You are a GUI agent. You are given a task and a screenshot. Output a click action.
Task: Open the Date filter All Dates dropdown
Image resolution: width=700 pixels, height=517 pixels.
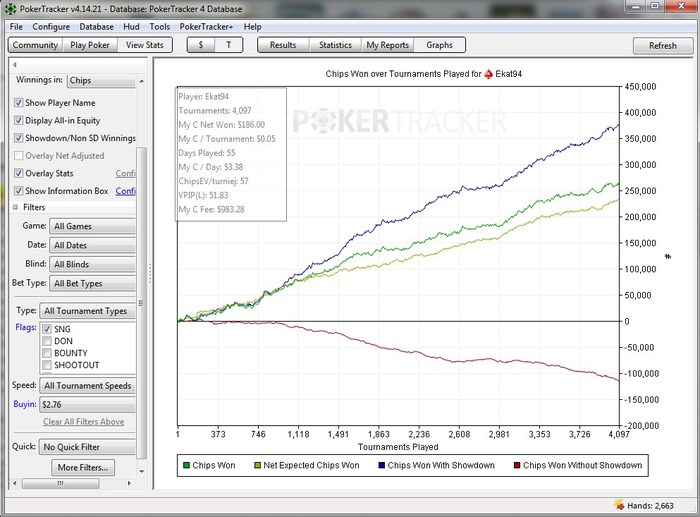tap(92, 245)
